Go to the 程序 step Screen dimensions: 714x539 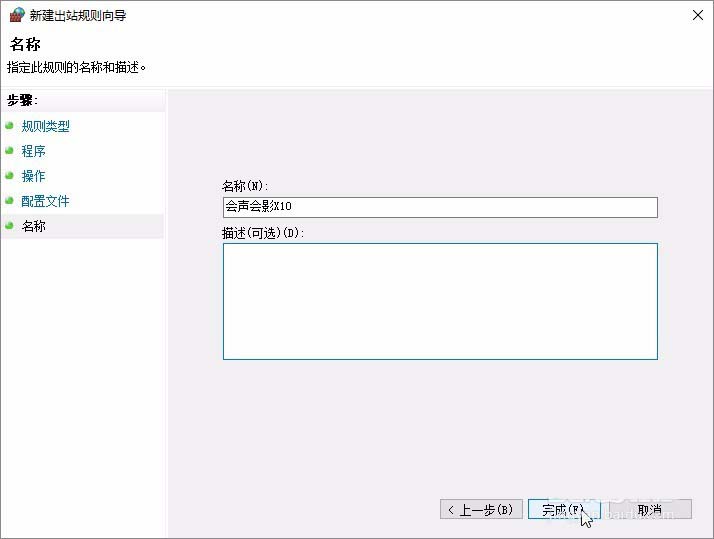click(x=33, y=151)
